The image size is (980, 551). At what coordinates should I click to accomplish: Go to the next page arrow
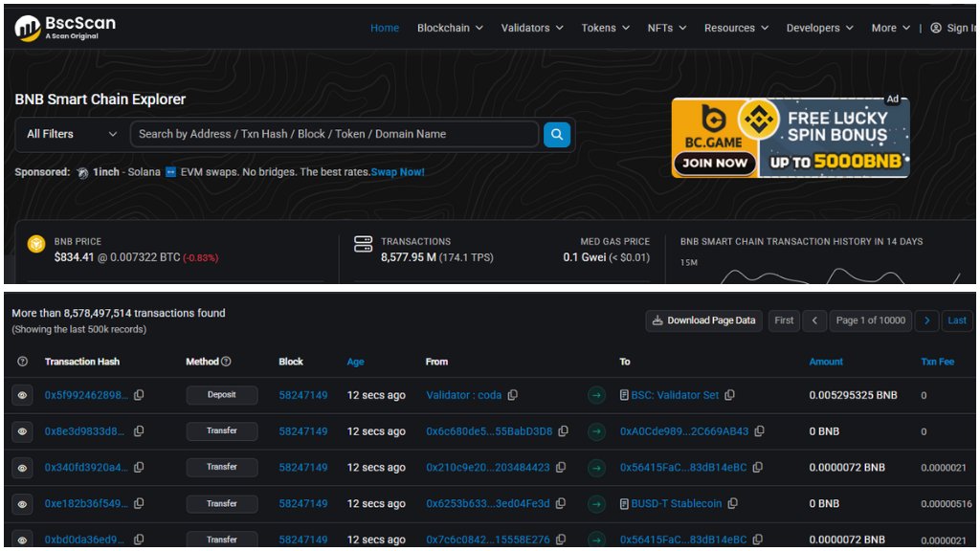point(926,320)
